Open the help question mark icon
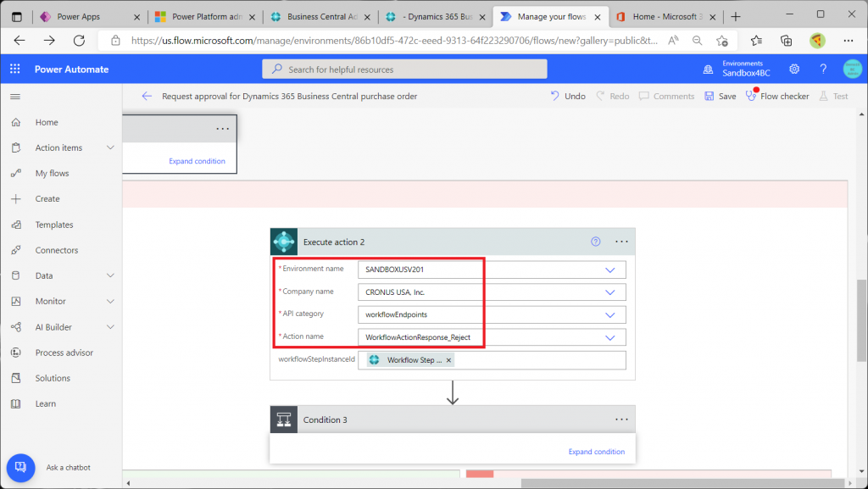 tap(823, 69)
